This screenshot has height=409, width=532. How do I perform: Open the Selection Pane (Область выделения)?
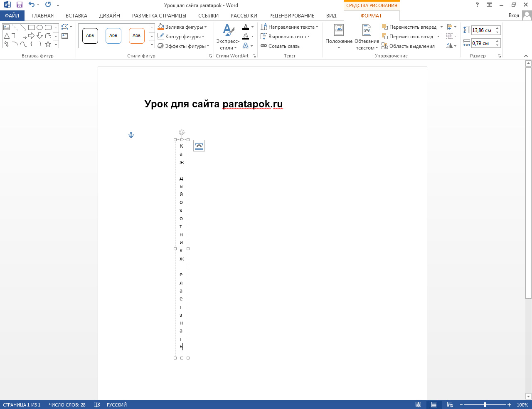408,46
